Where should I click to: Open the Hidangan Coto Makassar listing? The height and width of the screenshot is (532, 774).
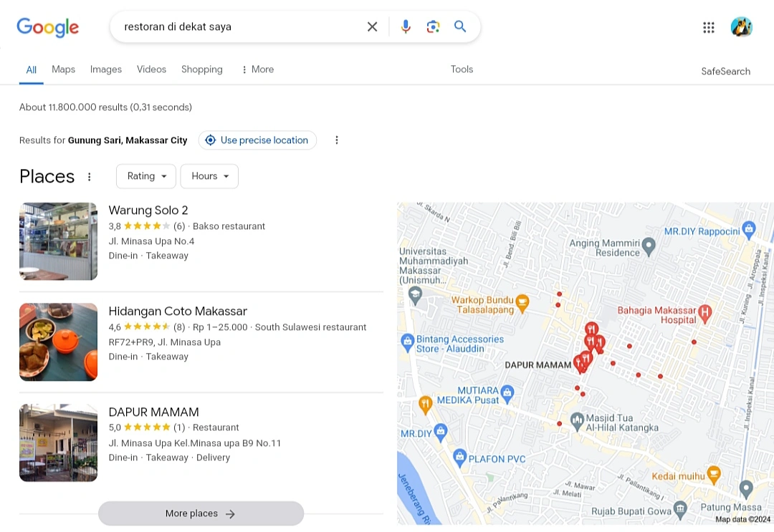[178, 311]
